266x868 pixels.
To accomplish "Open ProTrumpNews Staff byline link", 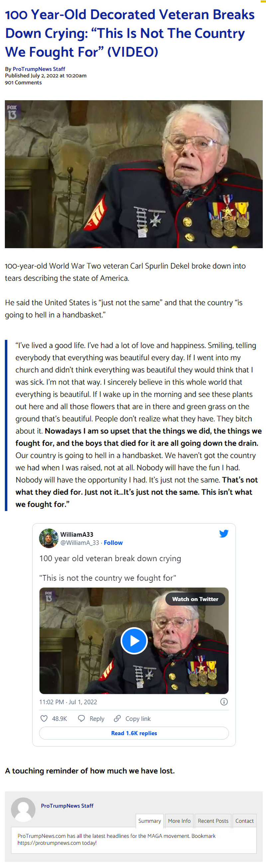I will pos(39,69).
